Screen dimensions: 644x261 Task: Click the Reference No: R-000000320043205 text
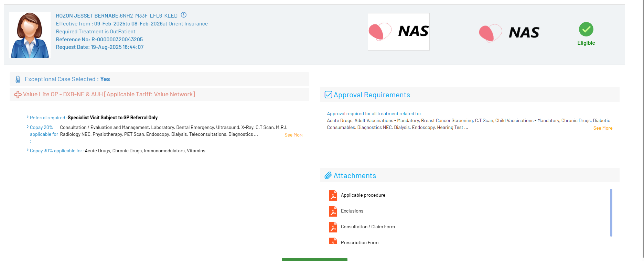pos(99,40)
